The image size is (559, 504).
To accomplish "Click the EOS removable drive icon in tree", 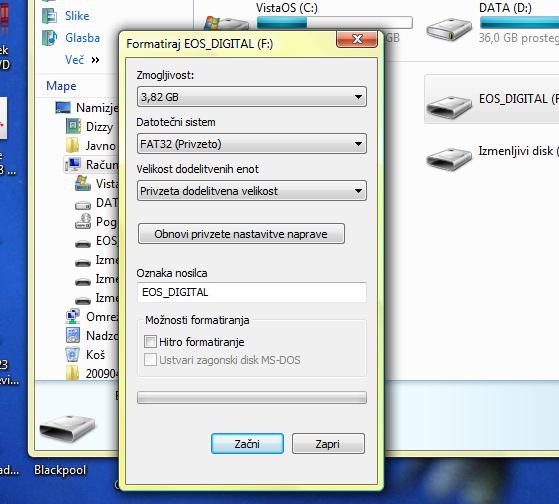I will click(x=83, y=244).
